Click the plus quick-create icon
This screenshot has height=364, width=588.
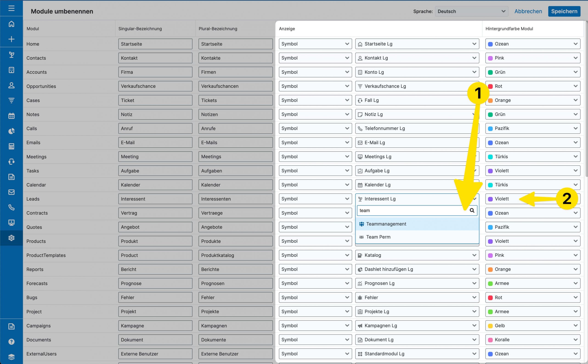click(x=11, y=39)
